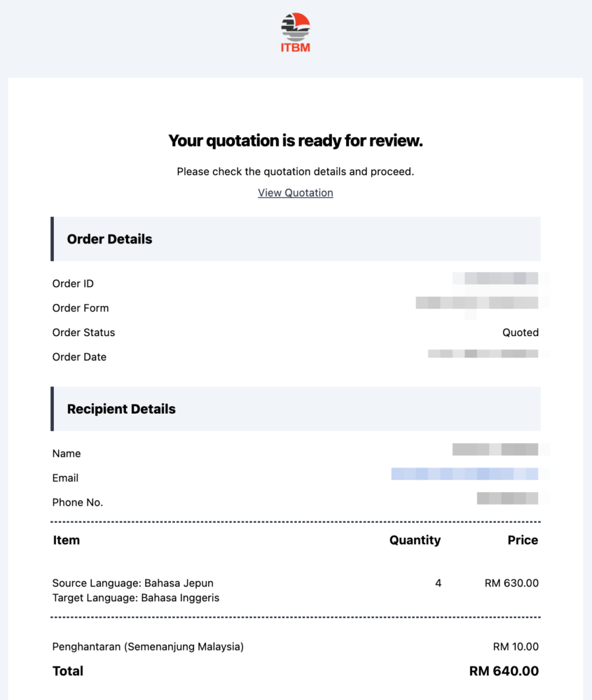Click the Order Date label
The image size is (592, 700).
pos(79,357)
